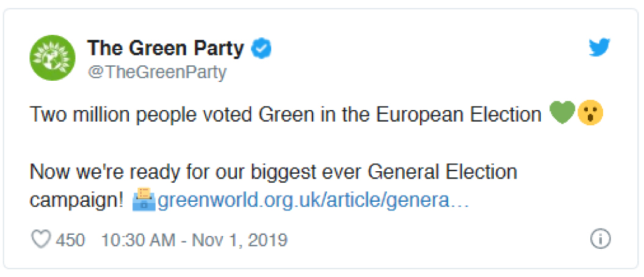Click the ballot box emoji
Image resolution: width=644 pixels, height=277 pixels.
click(143, 200)
